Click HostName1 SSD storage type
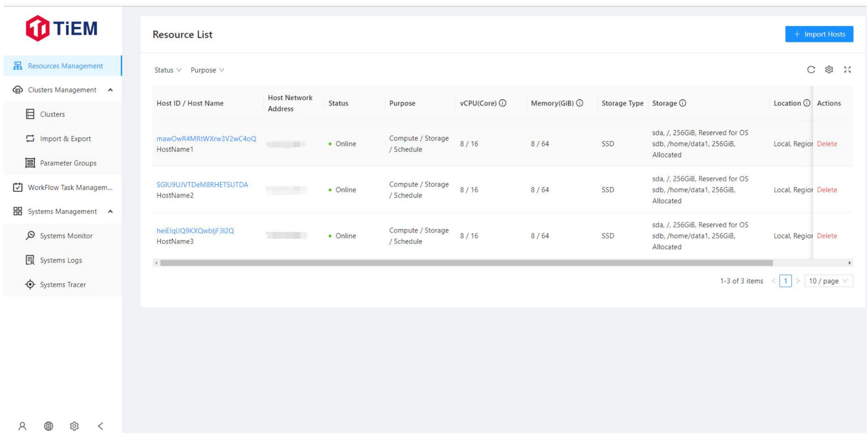The width and height of the screenshot is (868, 441). point(608,144)
